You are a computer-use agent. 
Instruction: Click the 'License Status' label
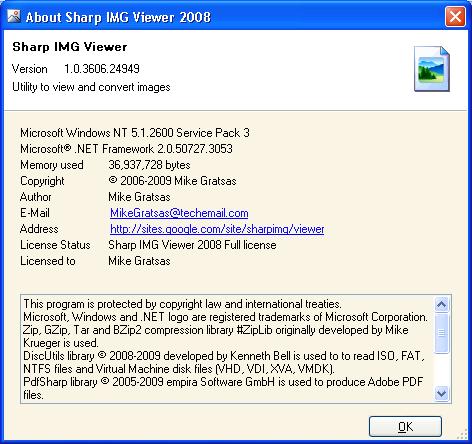55,245
